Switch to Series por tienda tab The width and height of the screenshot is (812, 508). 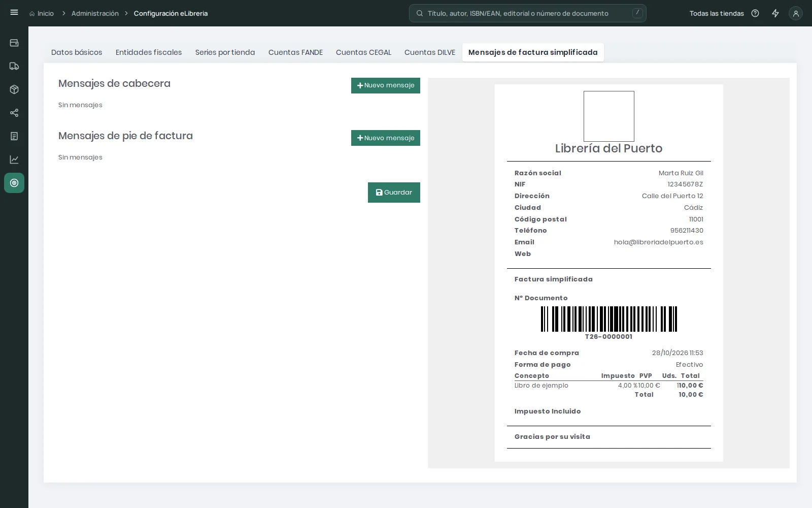225,52
